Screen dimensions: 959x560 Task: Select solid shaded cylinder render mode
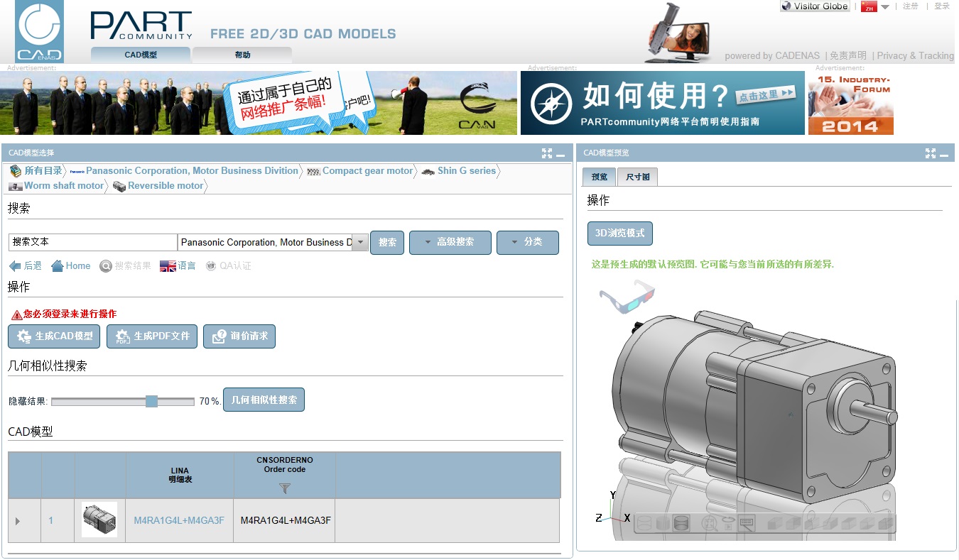click(x=681, y=524)
